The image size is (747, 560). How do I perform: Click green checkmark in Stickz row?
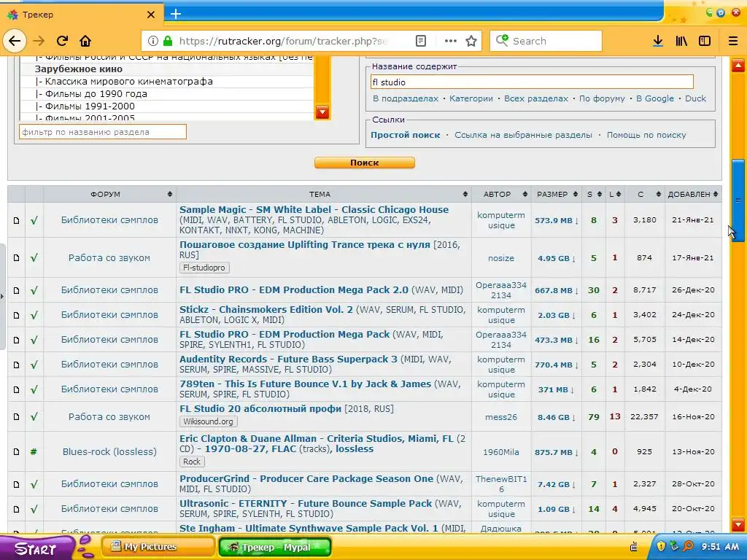click(34, 315)
